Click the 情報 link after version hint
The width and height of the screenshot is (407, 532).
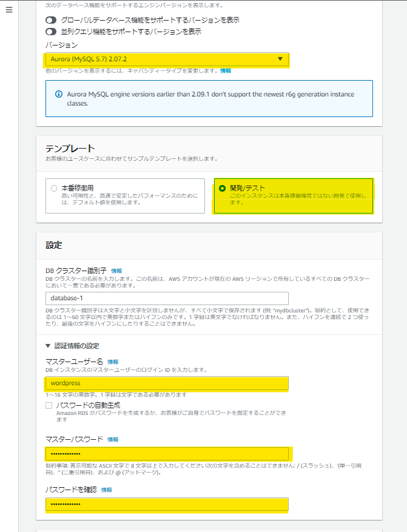point(226,70)
